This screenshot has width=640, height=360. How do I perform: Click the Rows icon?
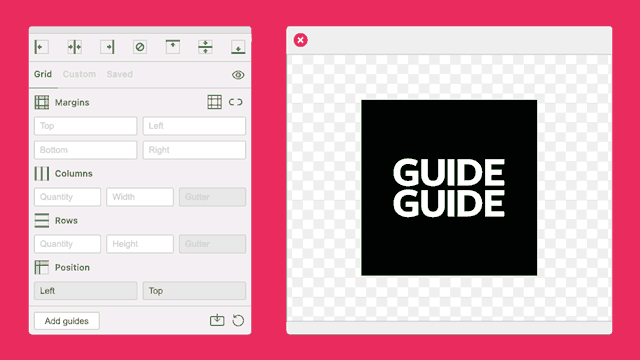(x=42, y=220)
